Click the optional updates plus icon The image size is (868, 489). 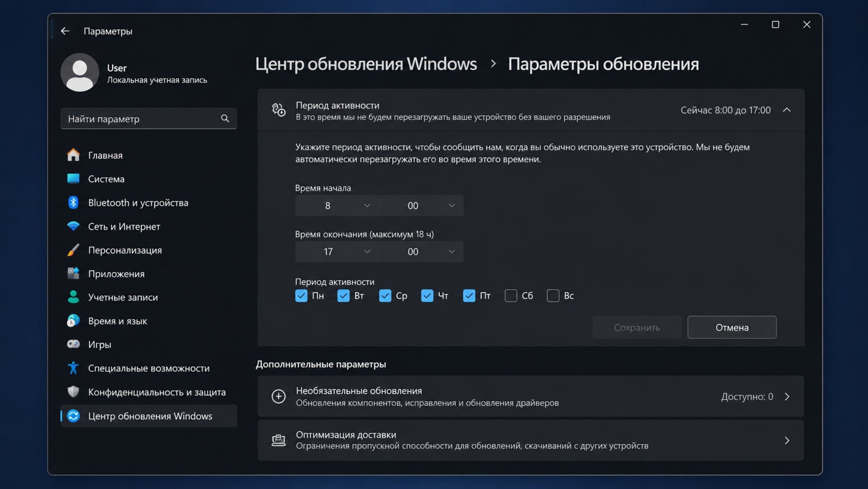(x=279, y=397)
